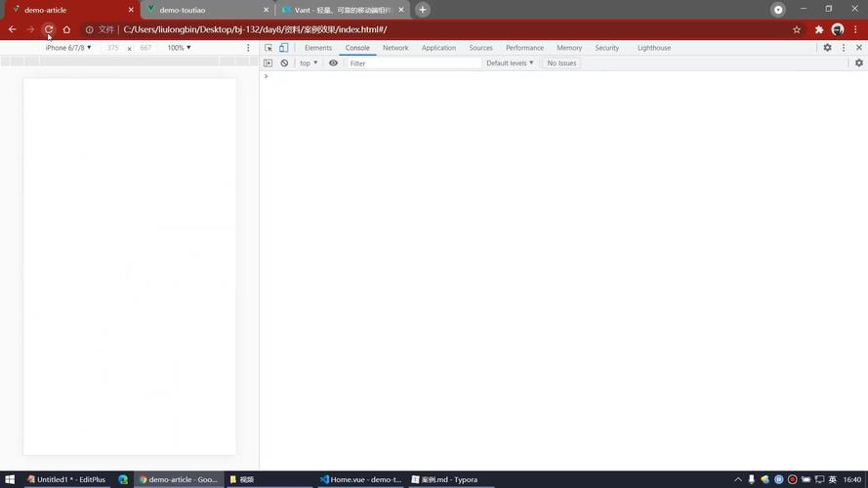Open Home.vue VS Code from taskbar

[x=361, y=479]
